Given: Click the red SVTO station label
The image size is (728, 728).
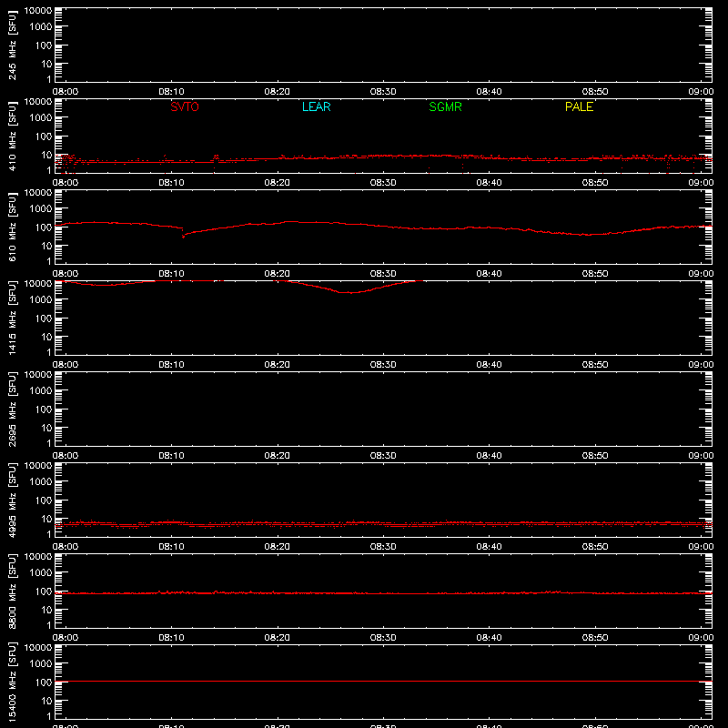Looking at the screenshot, I should coord(185,106).
